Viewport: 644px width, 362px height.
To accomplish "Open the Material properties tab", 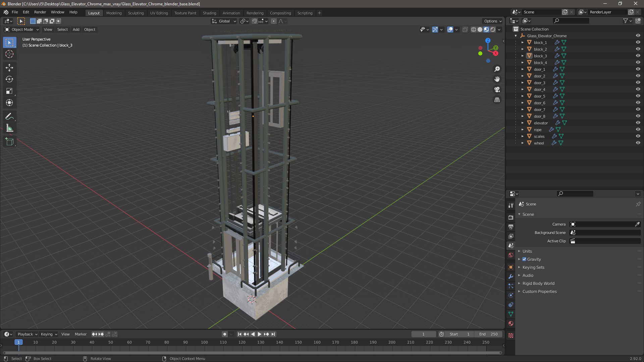I will 511,323.
